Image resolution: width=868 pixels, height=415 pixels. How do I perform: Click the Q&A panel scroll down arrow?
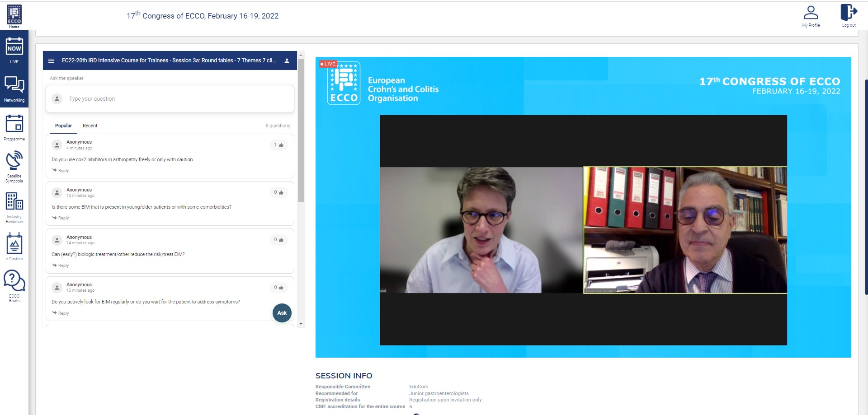(301, 324)
